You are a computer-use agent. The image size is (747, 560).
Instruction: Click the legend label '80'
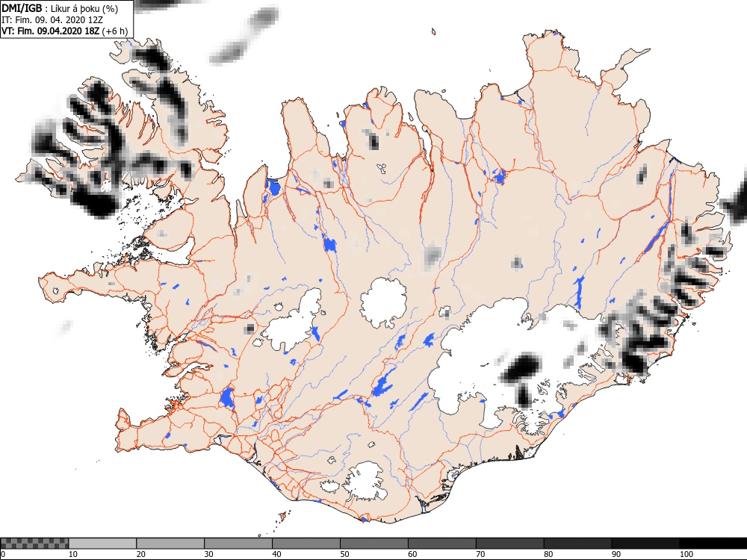coord(548,554)
